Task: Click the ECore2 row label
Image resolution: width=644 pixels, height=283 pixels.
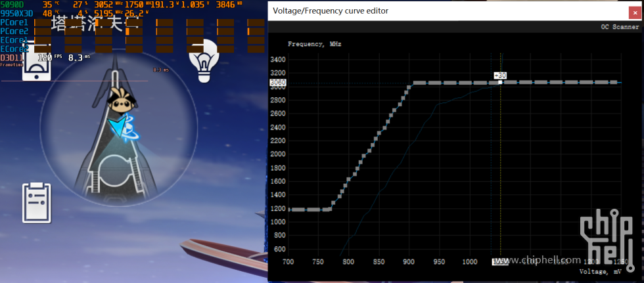Action: tap(14, 49)
